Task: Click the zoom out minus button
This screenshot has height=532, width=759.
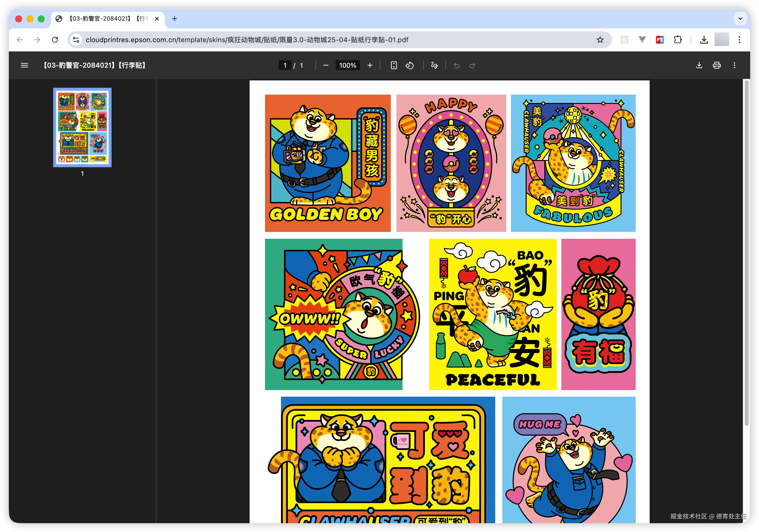Action: (x=326, y=65)
